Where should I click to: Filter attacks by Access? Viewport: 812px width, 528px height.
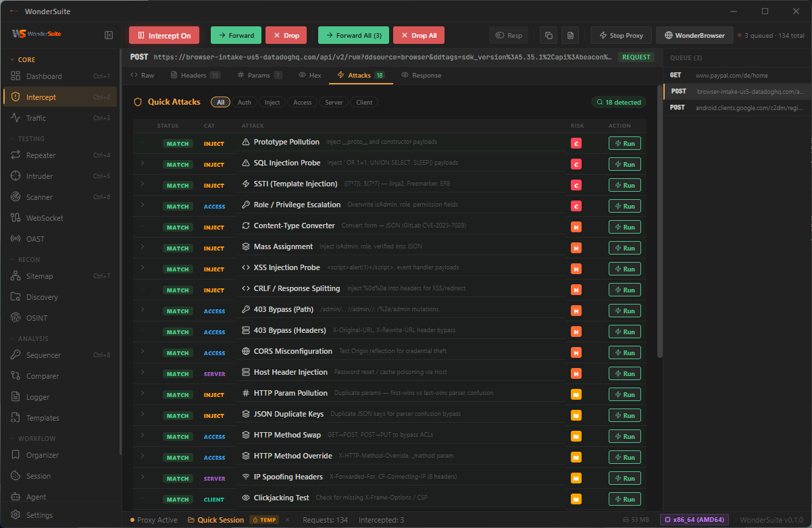302,102
